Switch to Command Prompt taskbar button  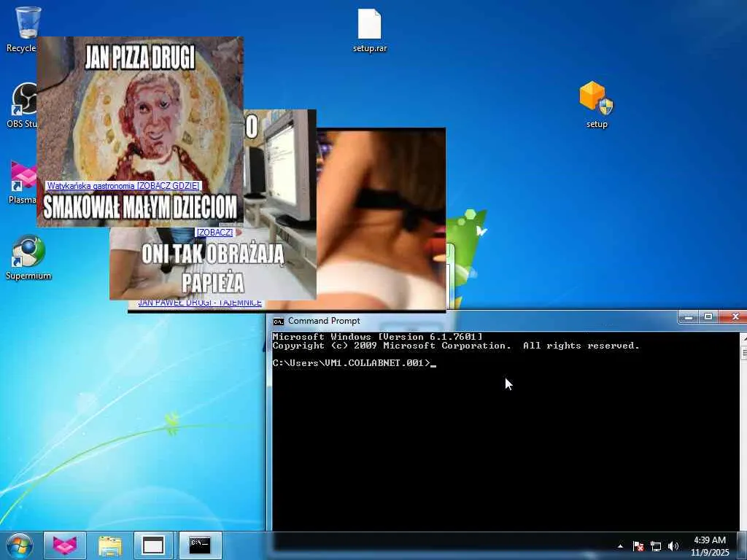click(200, 545)
